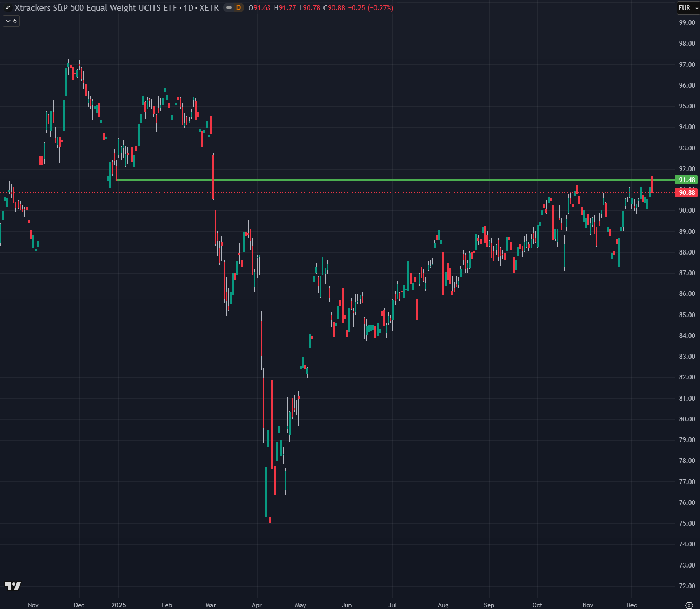Click the TradingView logo in the corner

[13, 586]
